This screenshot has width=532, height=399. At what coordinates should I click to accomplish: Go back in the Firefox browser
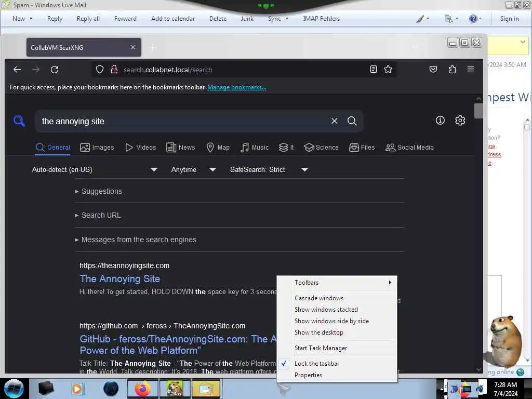point(17,70)
